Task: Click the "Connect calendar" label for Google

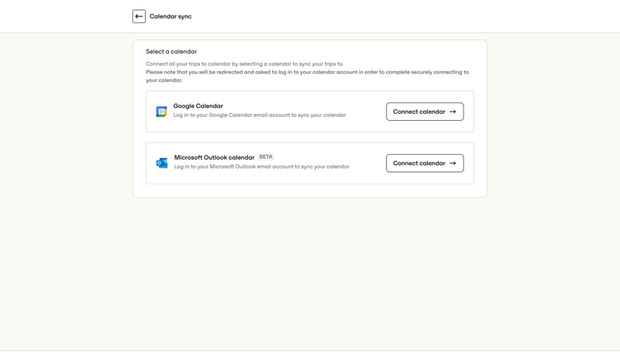Action: pos(418,112)
